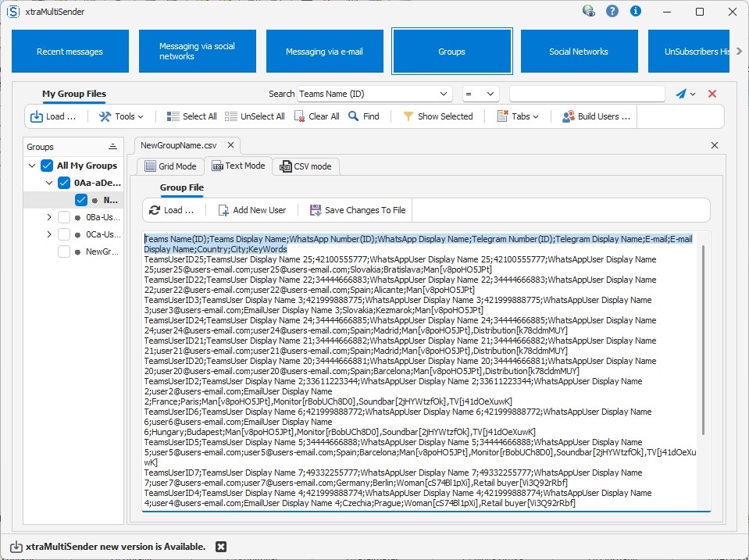
Task: Click Add New User button
Action: (251, 210)
